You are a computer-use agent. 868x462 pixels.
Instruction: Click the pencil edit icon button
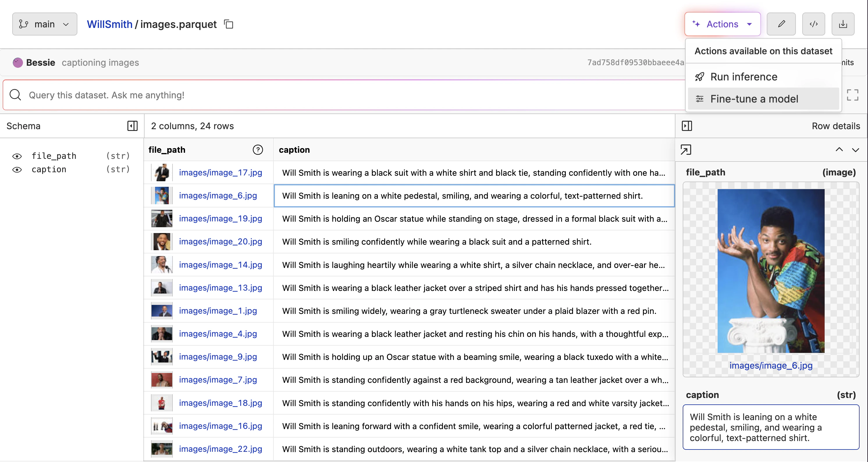(781, 24)
